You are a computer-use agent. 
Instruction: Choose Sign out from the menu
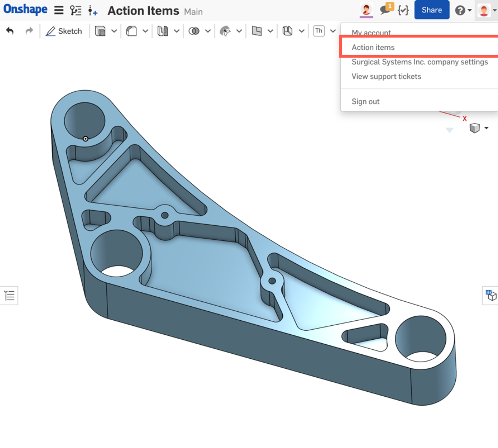[x=365, y=101]
